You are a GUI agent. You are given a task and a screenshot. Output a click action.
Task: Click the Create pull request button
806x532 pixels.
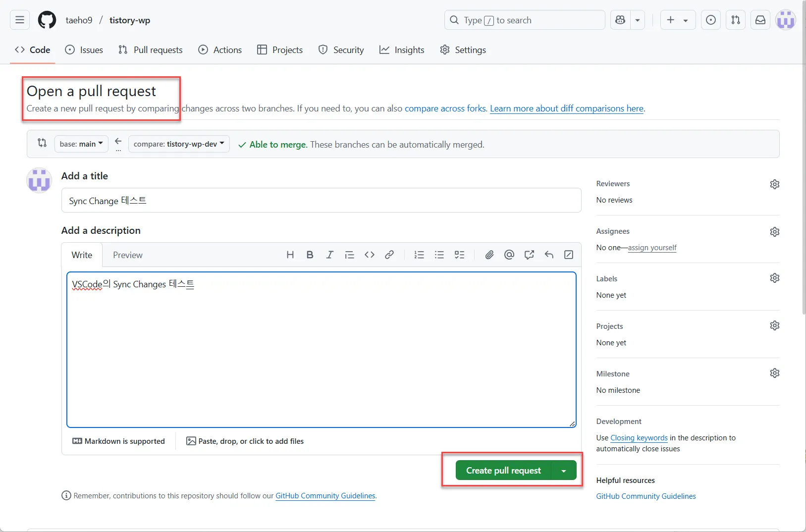pyautogui.click(x=503, y=470)
